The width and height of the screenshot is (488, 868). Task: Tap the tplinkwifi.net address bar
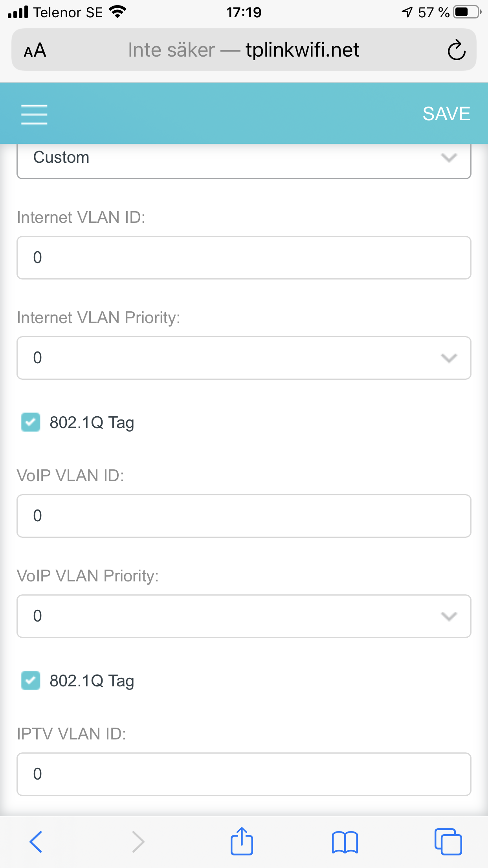click(244, 50)
